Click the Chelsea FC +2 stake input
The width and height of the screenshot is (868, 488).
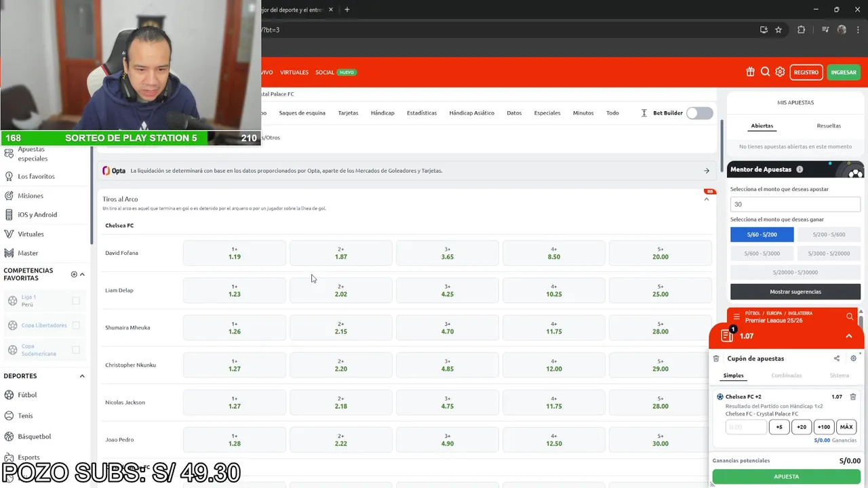(x=746, y=427)
